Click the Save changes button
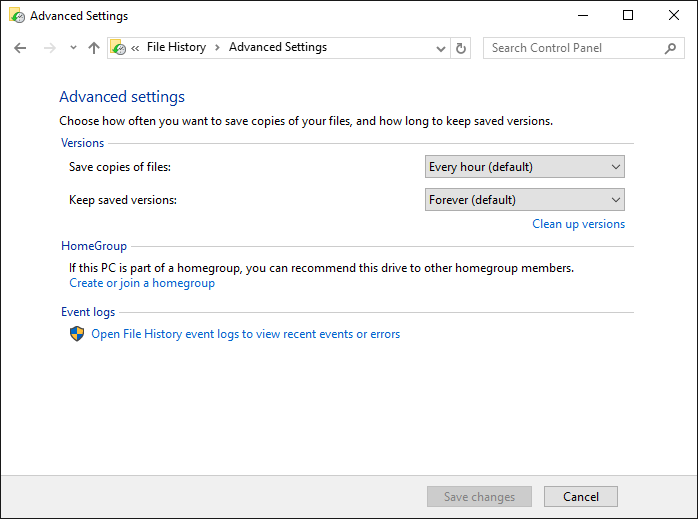The height and width of the screenshot is (519, 698). 479,496
